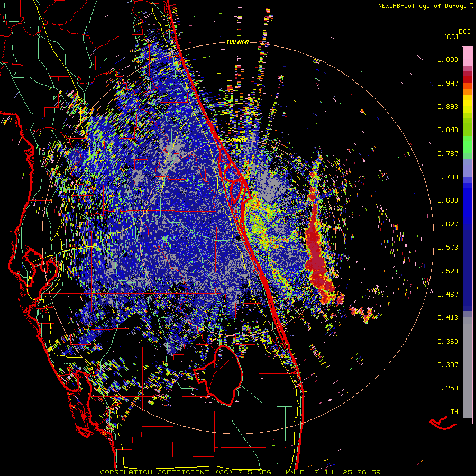Pick the orange swatch on the color bar
Viewport: 476px width, 476px height.
tap(467, 91)
